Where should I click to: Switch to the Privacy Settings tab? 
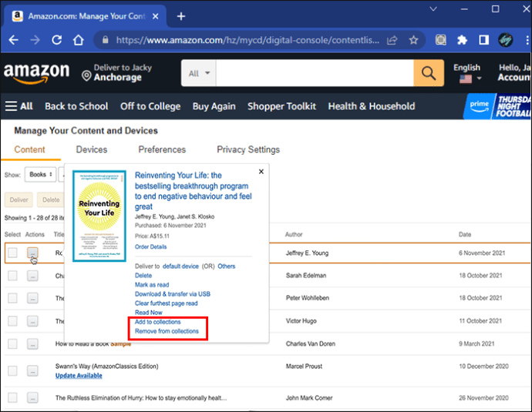click(248, 149)
